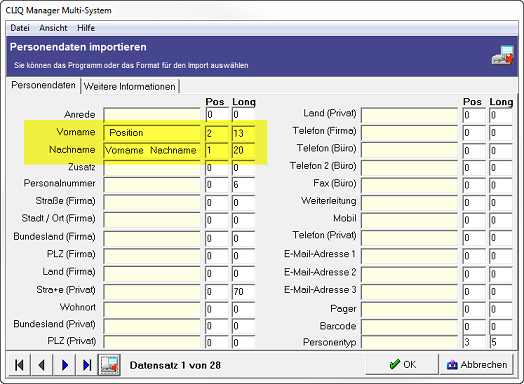The width and height of the screenshot is (524, 384).
Task: Click the Personentyp Pos field showing 3
Action: 474,343
